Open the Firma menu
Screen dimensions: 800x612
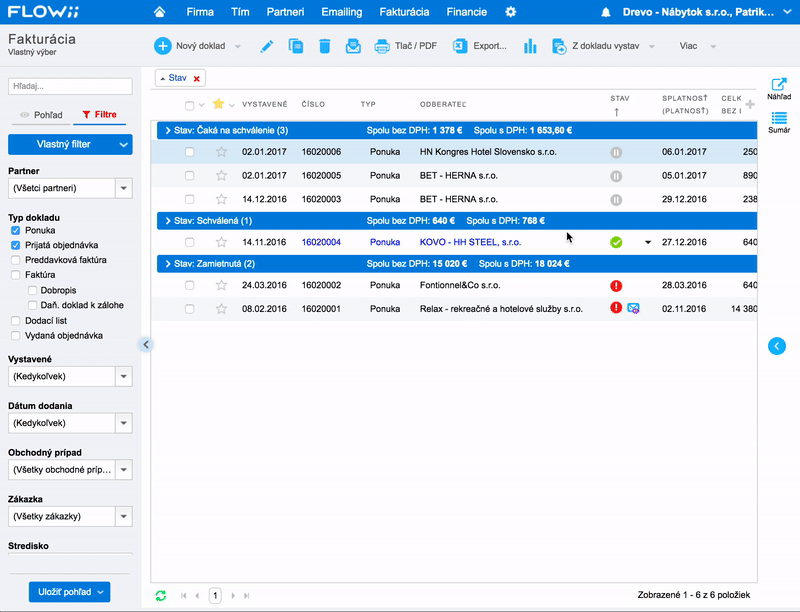200,12
